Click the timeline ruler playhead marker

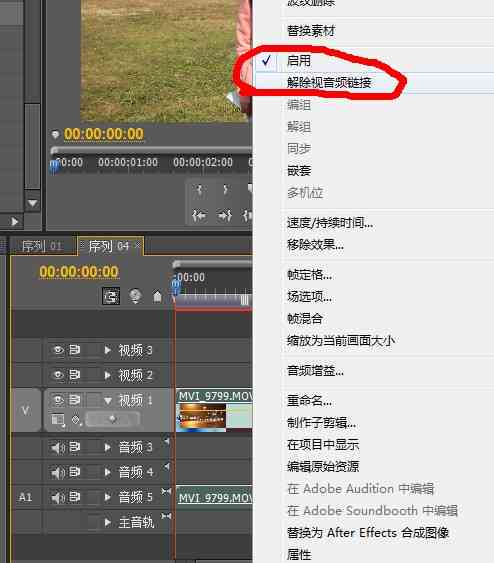176,287
